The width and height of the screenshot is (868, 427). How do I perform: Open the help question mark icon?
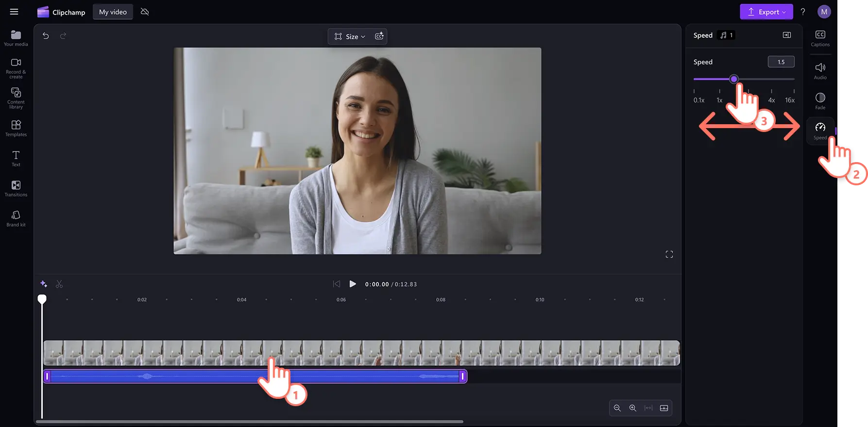coord(803,12)
